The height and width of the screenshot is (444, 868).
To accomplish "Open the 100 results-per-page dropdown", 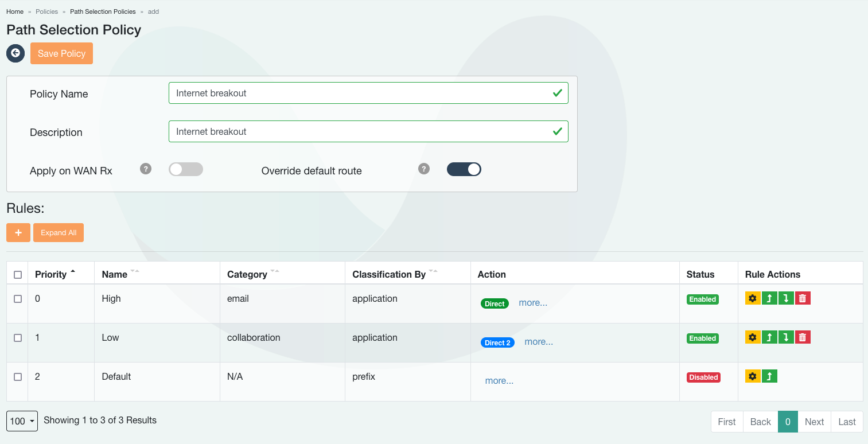I will coord(22,421).
